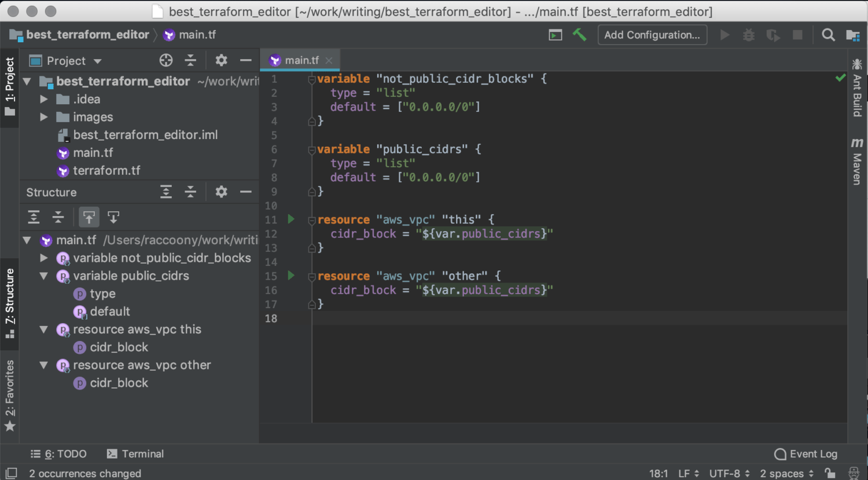The width and height of the screenshot is (868, 480).
Task: Open the Terminal tool window
Action: (x=135, y=454)
